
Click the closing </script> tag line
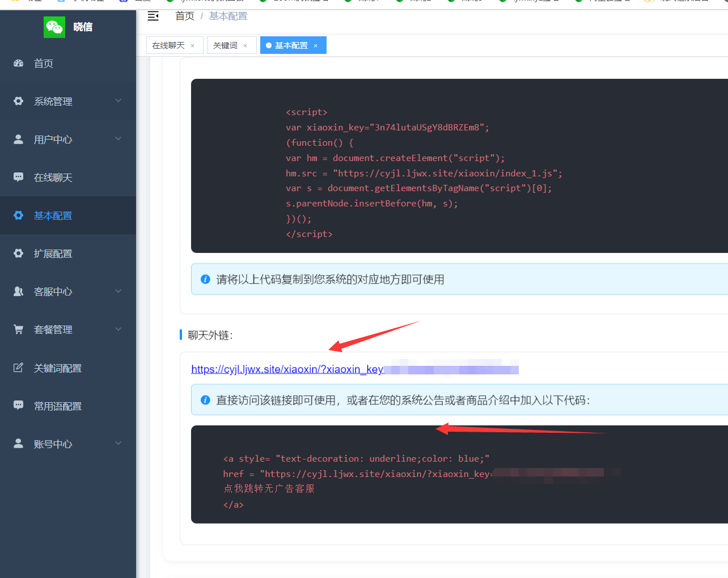pos(309,234)
